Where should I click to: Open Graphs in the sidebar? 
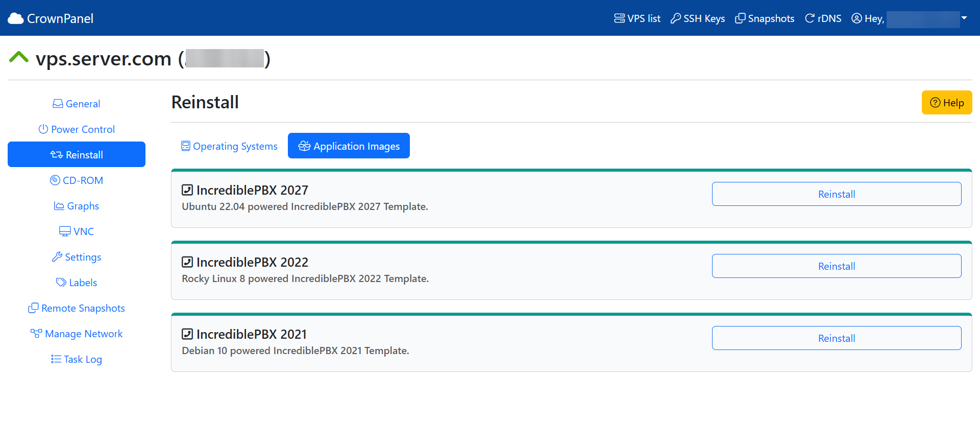point(77,206)
